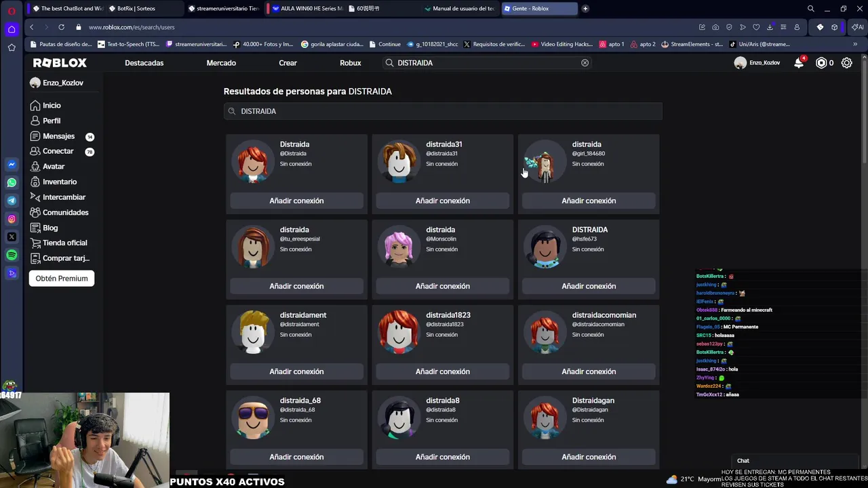Add connection for @Monscolin
This screenshot has width=868, height=488.
[443, 286]
